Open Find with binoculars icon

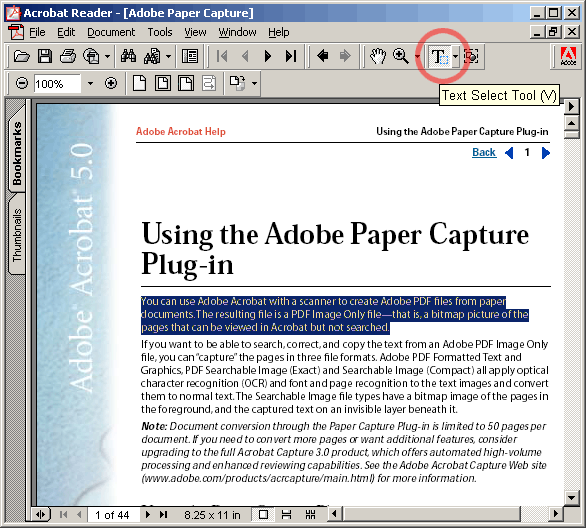click(128, 57)
